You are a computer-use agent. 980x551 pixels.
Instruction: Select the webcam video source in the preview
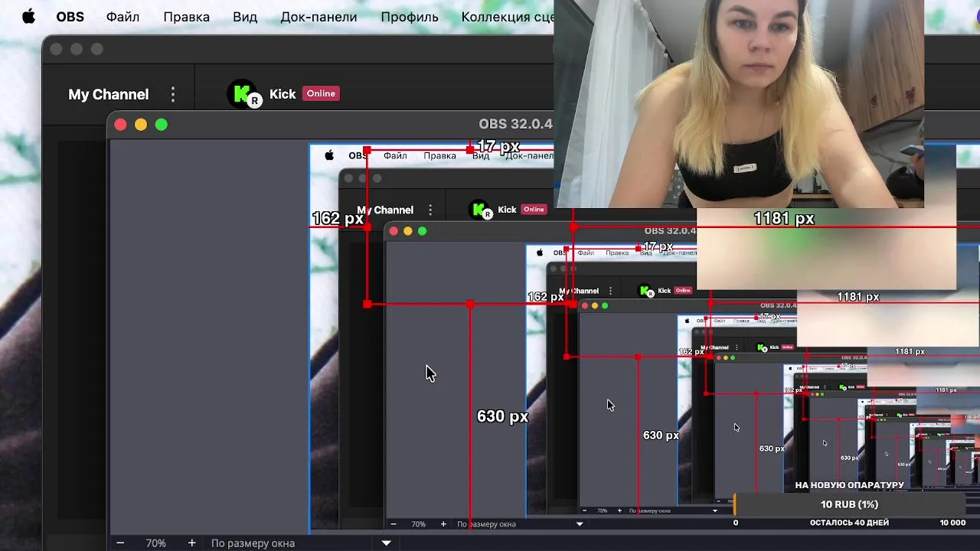[739, 104]
